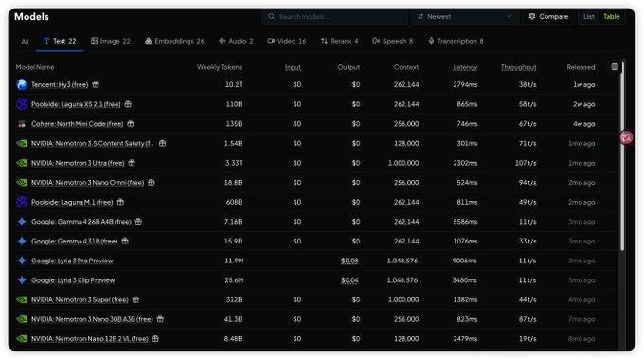Screen dimensions: 644x360
Task: Click the Model Name column header
Action: 35,67
